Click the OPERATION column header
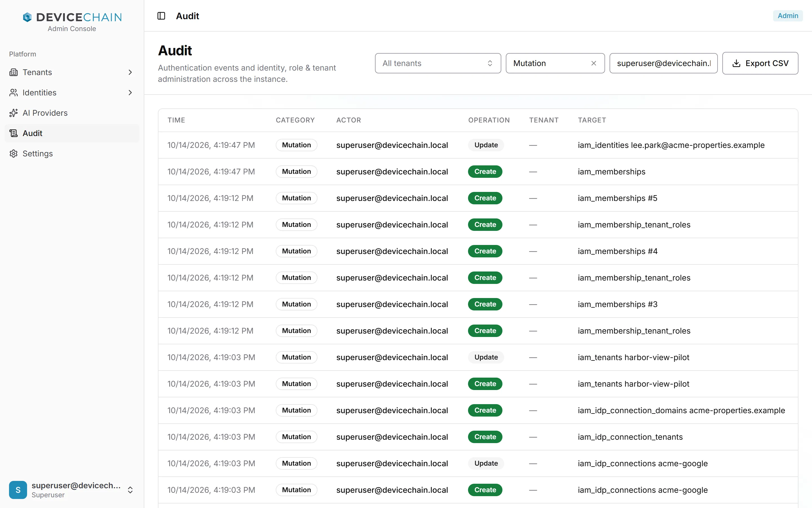 pos(489,120)
